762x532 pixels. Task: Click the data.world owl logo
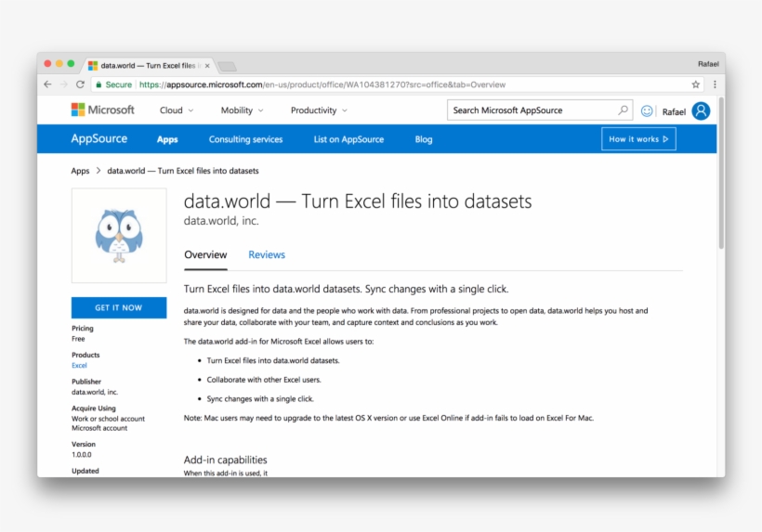[x=119, y=236]
